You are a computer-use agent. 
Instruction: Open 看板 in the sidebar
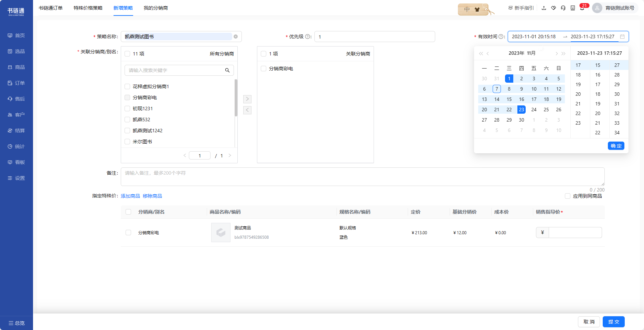click(x=16, y=162)
